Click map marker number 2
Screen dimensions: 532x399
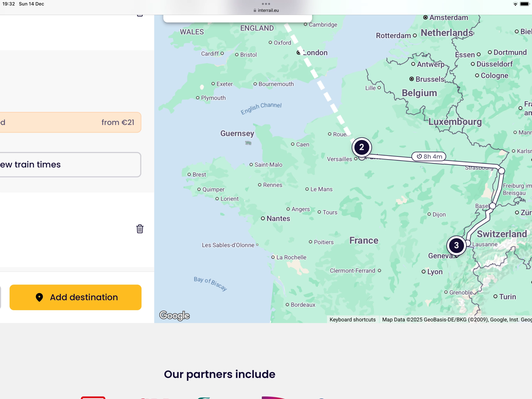pos(361,147)
